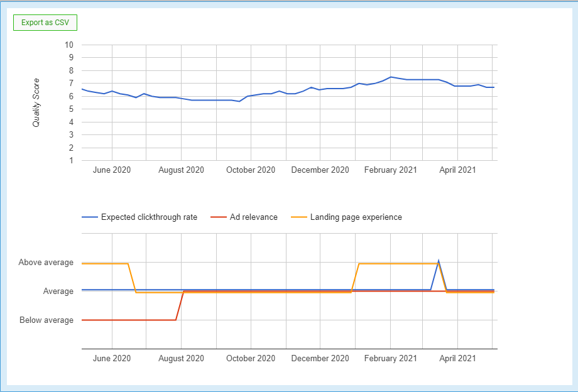The height and width of the screenshot is (392, 578).
Task: Click the blue spike at Above average
Action: (x=438, y=261)
